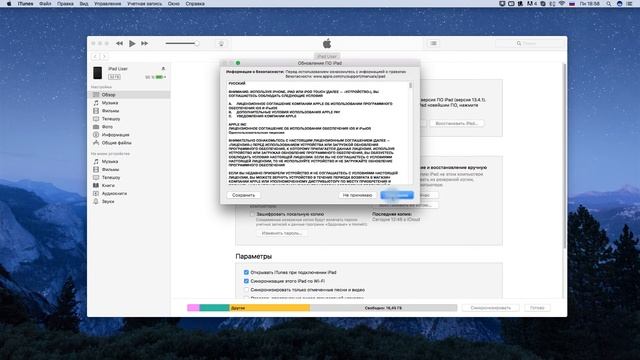Click the iPad device thumbnail in sidebar
The height and width of the screenshot is (360, 640).
(98, 73)
